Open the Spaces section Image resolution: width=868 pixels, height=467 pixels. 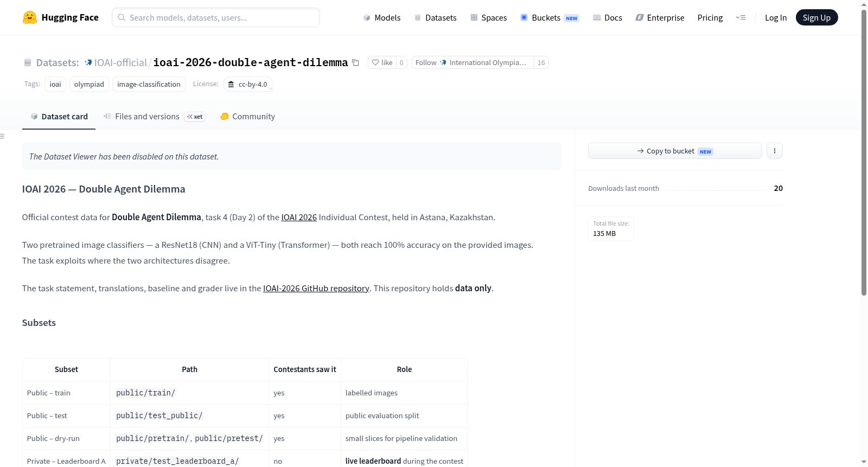pos(488,18)
